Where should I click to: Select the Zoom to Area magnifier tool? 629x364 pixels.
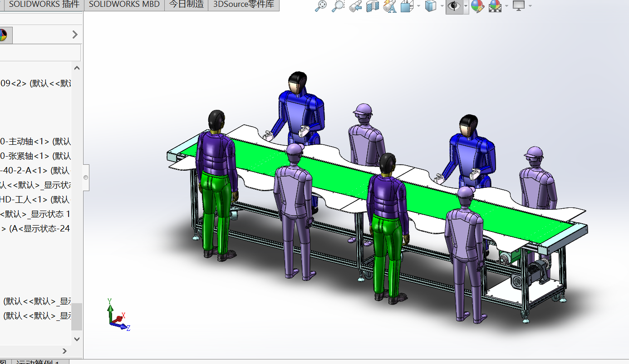(x=338, y=6)
